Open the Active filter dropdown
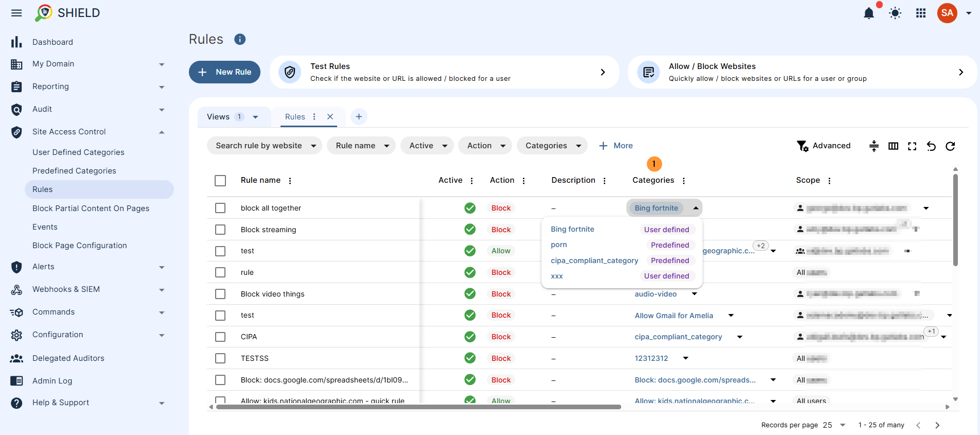The width and height of the screenshot is (980, 435). pos(427,146)
